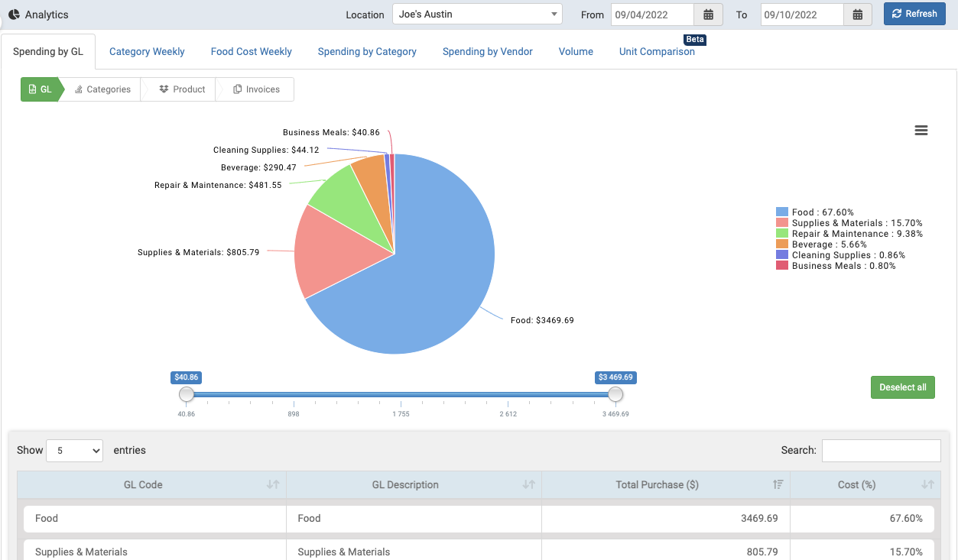Screen dimensions: 958x560
Task: Click inside the Search field
Action: (x=881, y=450)
